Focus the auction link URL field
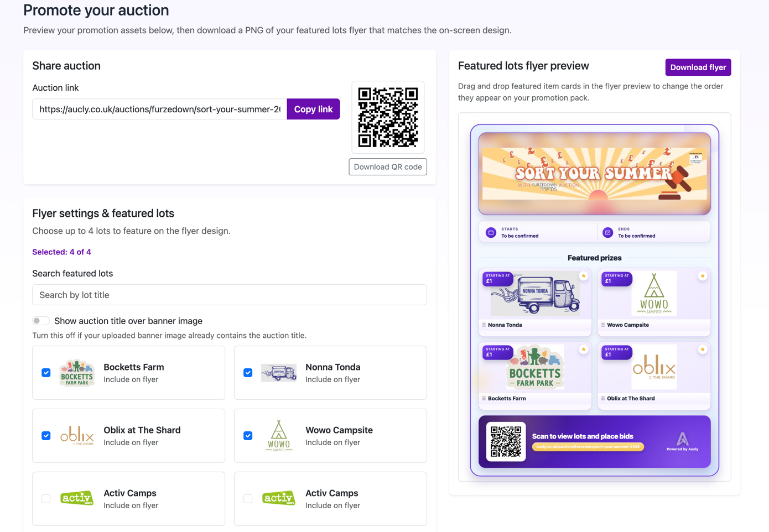The width and height of the screenshot is (769, 532). [x=160, y=109]
